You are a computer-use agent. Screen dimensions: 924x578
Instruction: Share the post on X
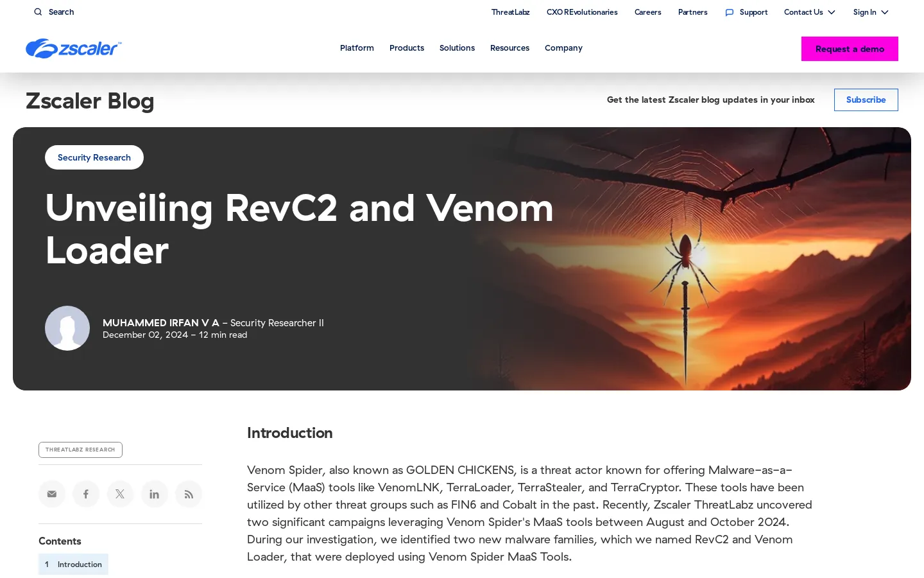pos(120,494)
